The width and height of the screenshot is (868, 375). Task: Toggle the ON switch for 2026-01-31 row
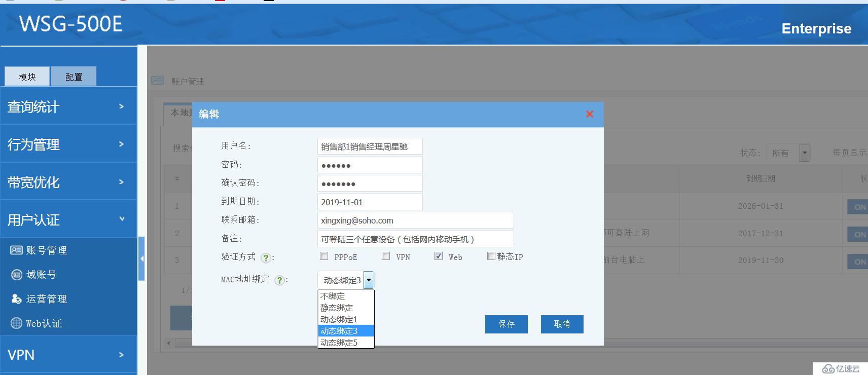click(x=858, y=207)
